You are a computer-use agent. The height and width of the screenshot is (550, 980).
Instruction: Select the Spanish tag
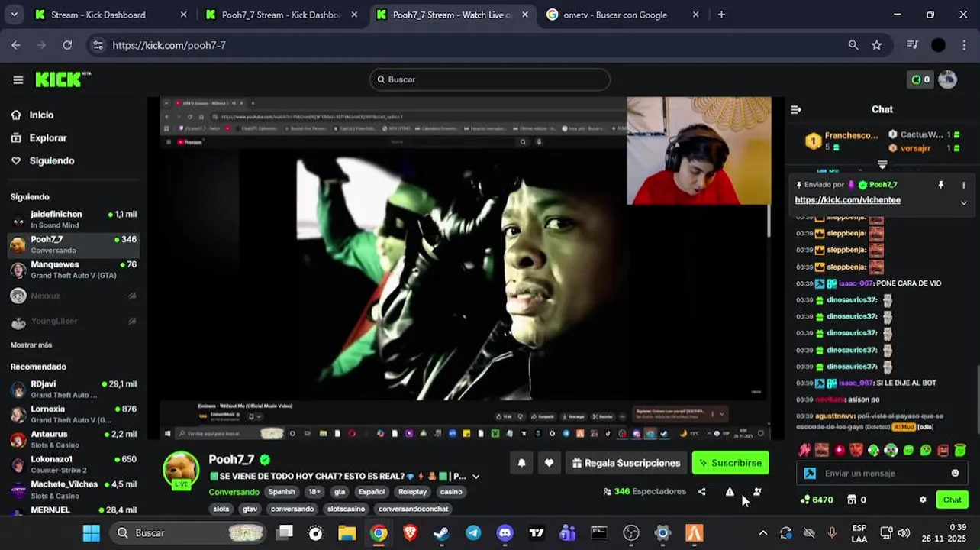tap(282, 492)
